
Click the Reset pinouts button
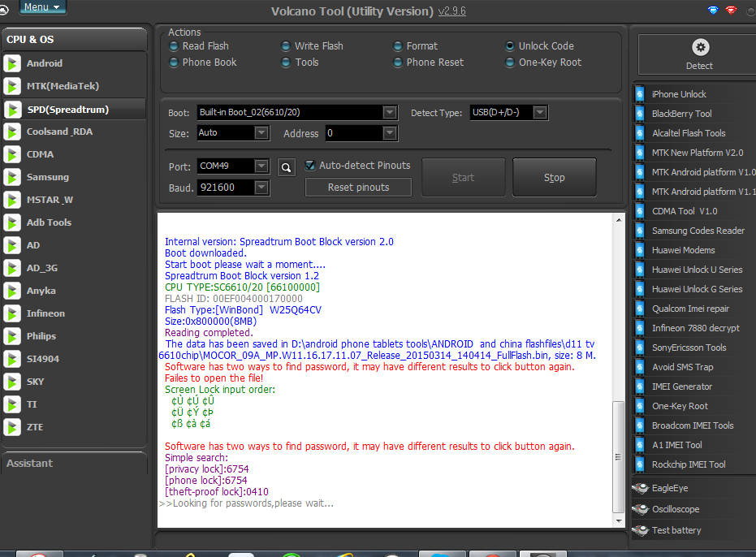pyautogui.click(x=358, y=187)
